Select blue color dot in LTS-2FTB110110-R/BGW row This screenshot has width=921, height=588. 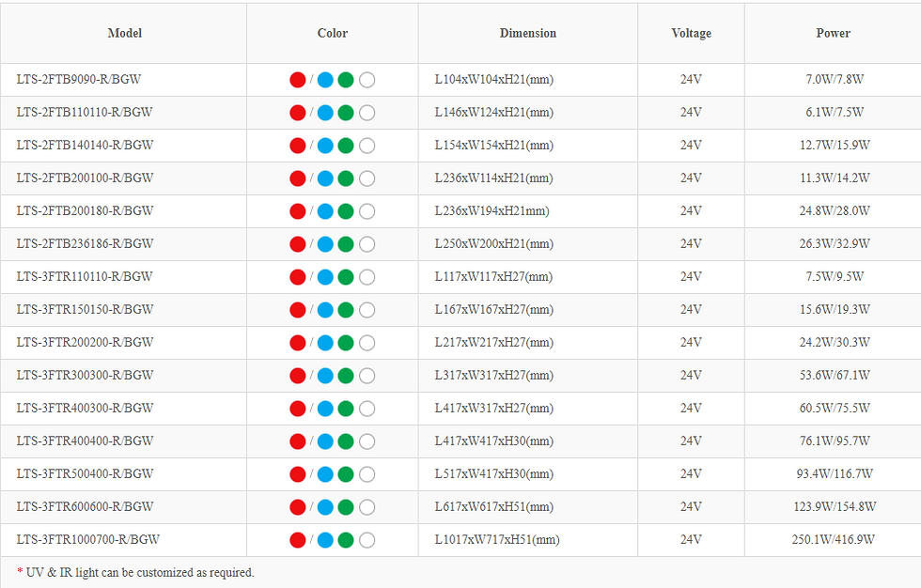pyautogui.click(x=325, y=113)
